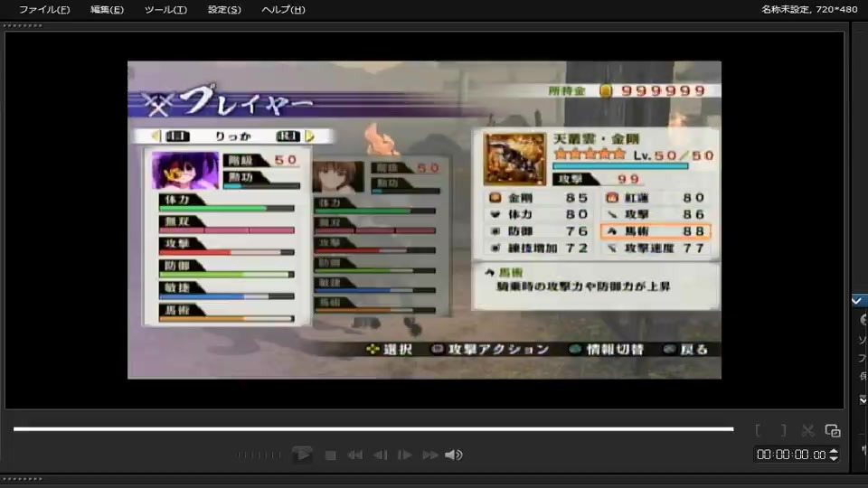Set mark-out with the right bracket icon
868x488 pixels.
click(783, 430)
